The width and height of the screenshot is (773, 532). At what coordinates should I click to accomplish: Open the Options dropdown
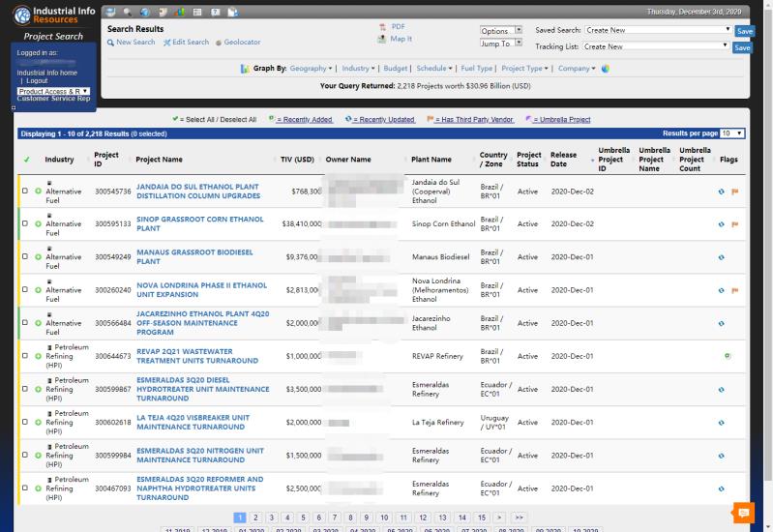coord(500,31)
